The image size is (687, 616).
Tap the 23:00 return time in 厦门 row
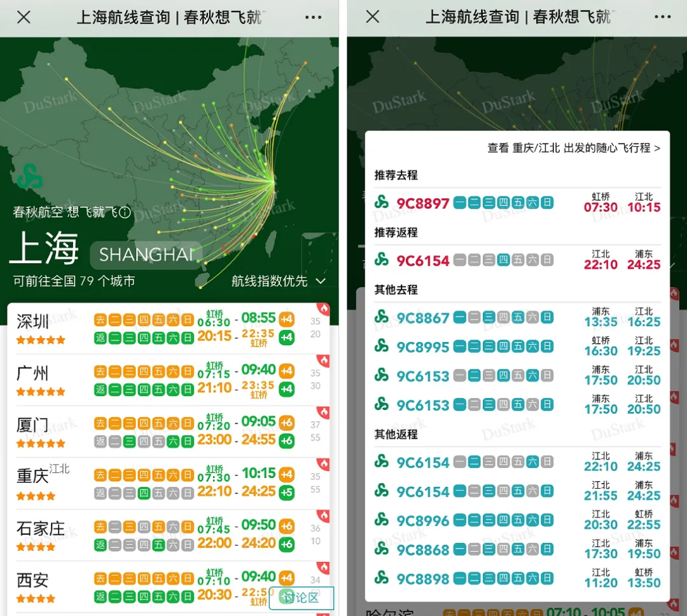(214, 439)
